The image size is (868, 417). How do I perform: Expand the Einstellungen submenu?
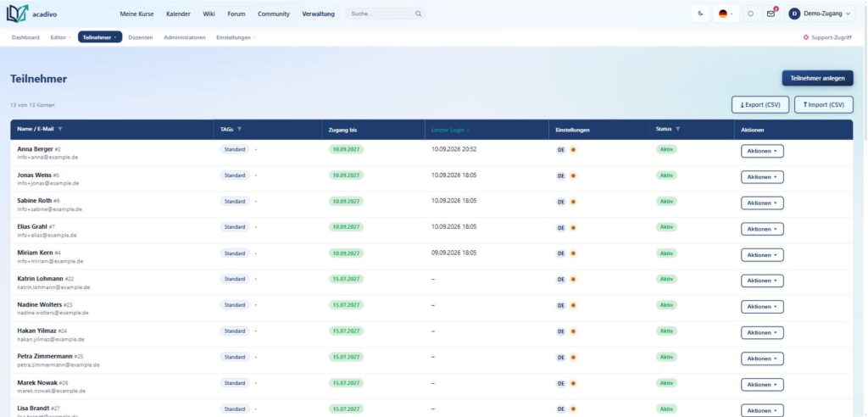[x=236, y=37]
